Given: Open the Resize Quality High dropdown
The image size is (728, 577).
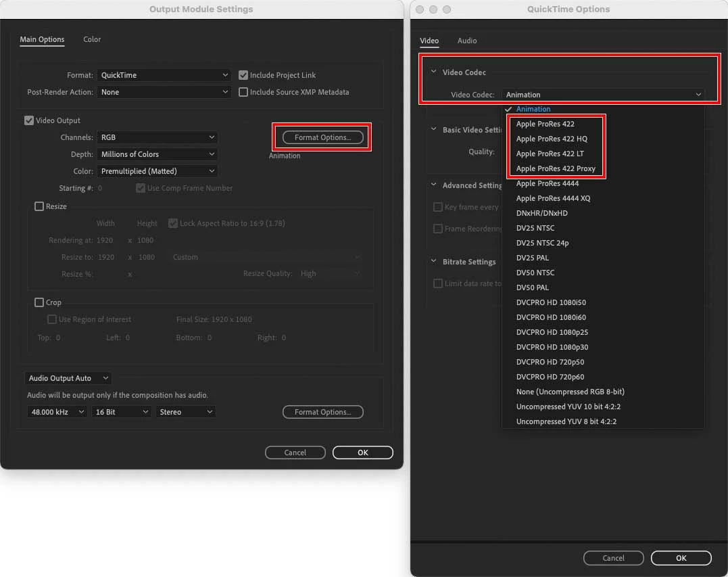Looking at the screenshot, I should click(329, 274).
